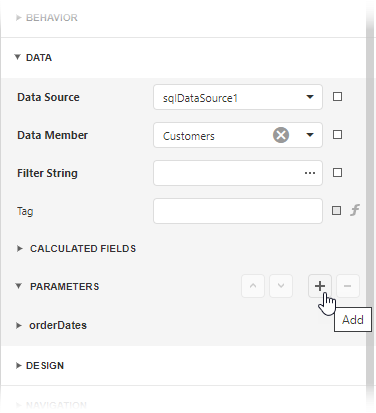Open the Data Member dropdown arrow
The height and width of the screenshot is (413, 376).
pos(310,135)
